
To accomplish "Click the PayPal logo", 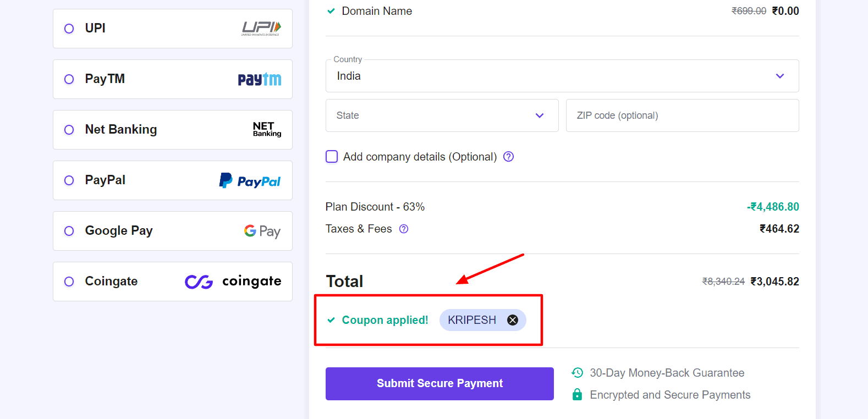I will point(250,181).
